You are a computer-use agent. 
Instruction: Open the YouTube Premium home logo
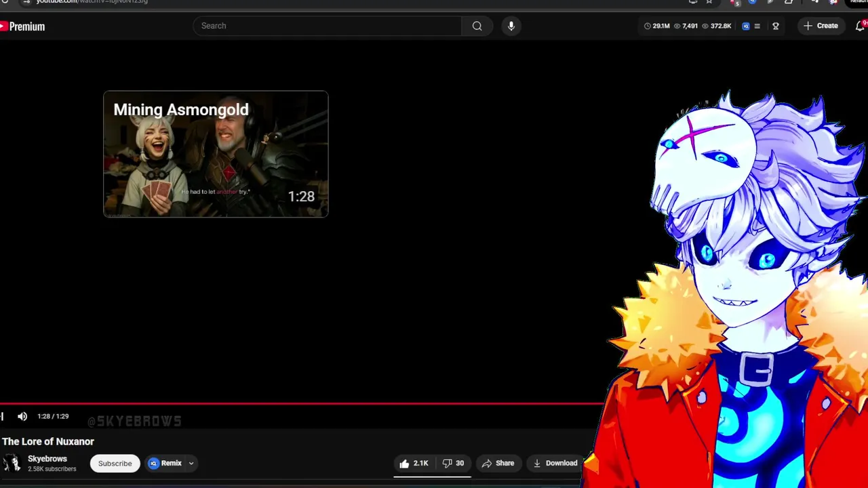[x=22, y=26]
